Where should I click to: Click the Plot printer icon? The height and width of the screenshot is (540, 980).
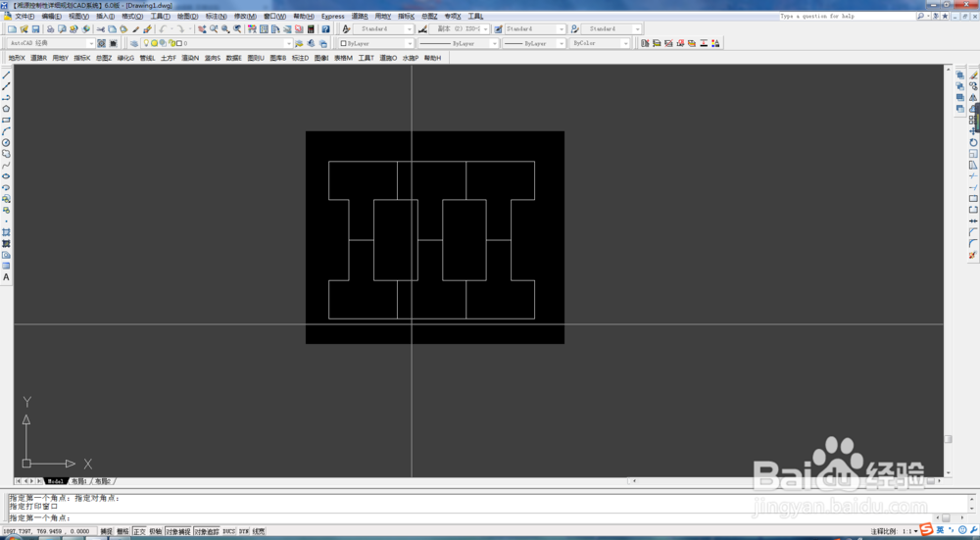tap(51, 29)
